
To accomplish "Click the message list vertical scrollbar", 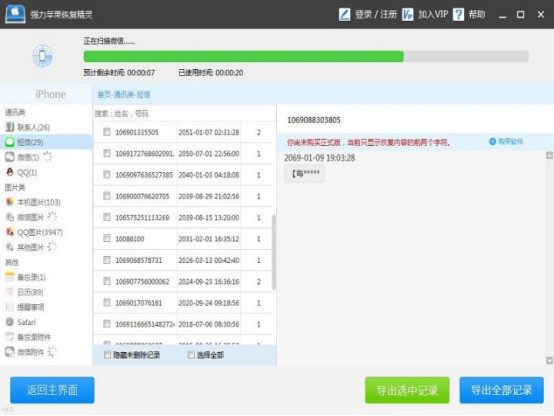I will tap(274, 252).
